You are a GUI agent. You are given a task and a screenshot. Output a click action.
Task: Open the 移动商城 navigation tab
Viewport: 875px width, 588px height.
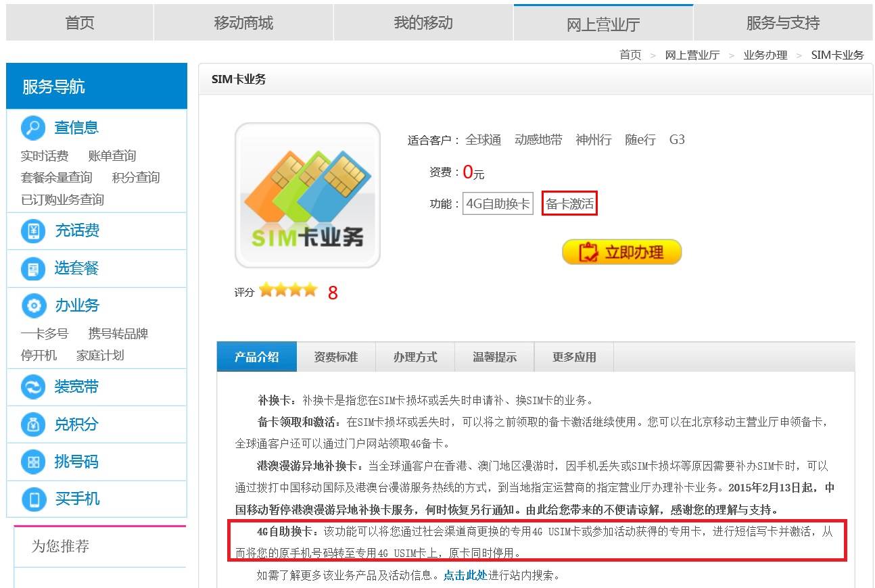click(243, 23)
